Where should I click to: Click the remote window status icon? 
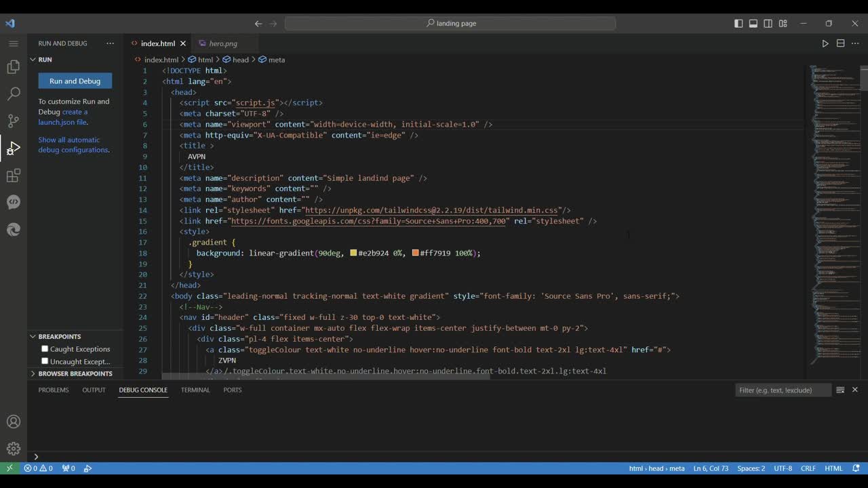(x=9, y=468)
